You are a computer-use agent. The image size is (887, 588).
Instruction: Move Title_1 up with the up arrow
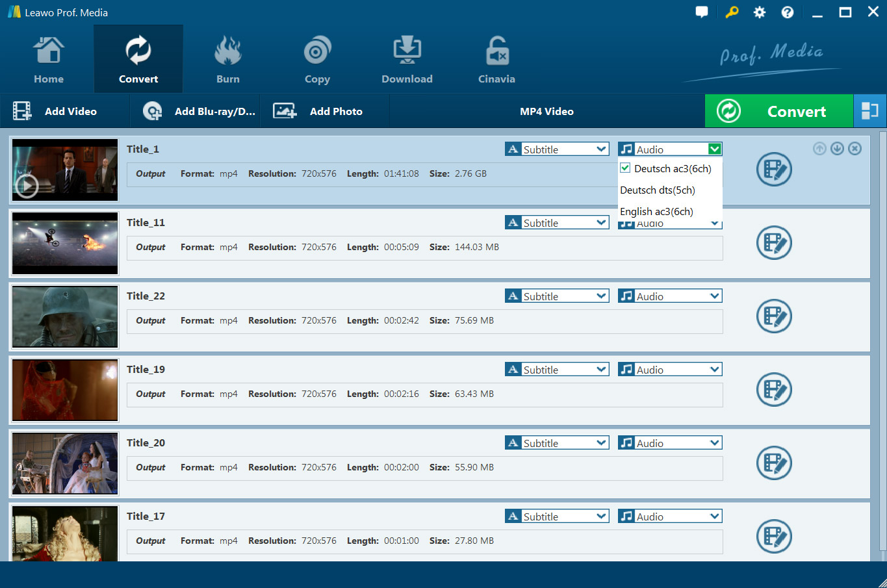click(x=819, y=149)
